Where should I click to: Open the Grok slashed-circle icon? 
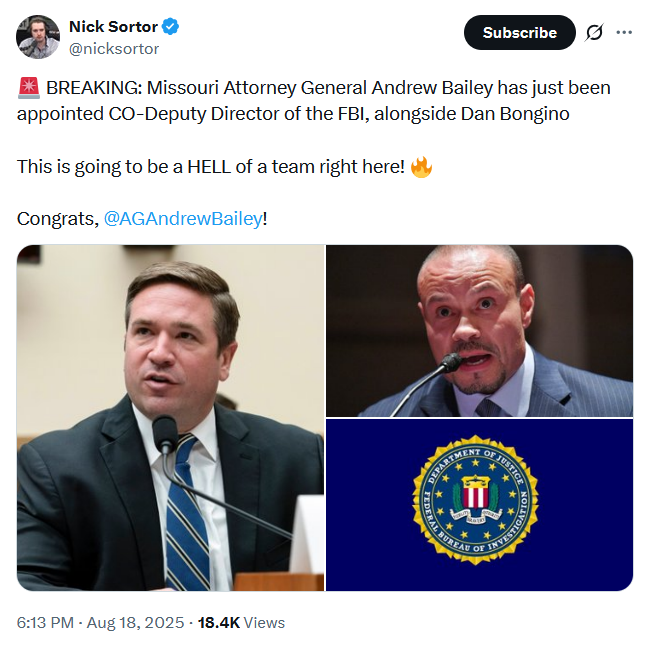[594, 32]
